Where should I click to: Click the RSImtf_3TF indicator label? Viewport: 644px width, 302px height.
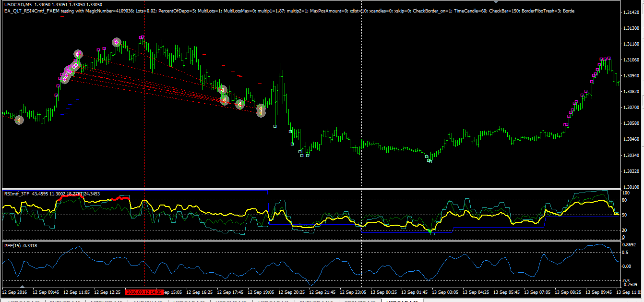[x=17, y=193]
